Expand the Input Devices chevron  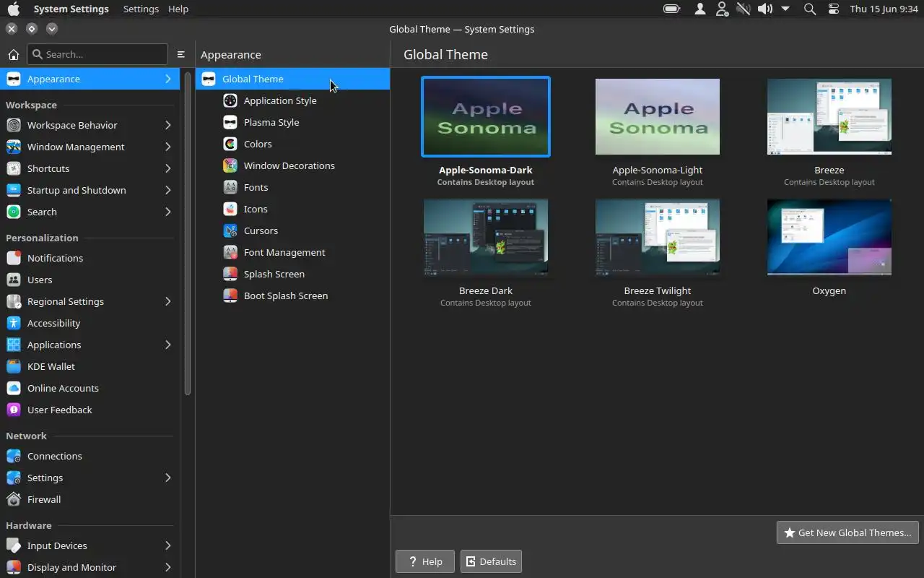pos(168,545)
